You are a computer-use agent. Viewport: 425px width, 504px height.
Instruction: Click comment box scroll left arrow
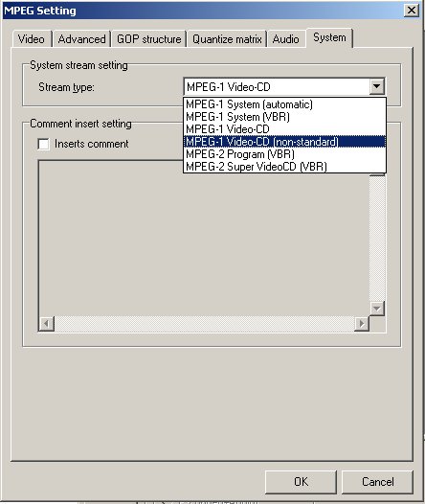(x=47, y=323)
